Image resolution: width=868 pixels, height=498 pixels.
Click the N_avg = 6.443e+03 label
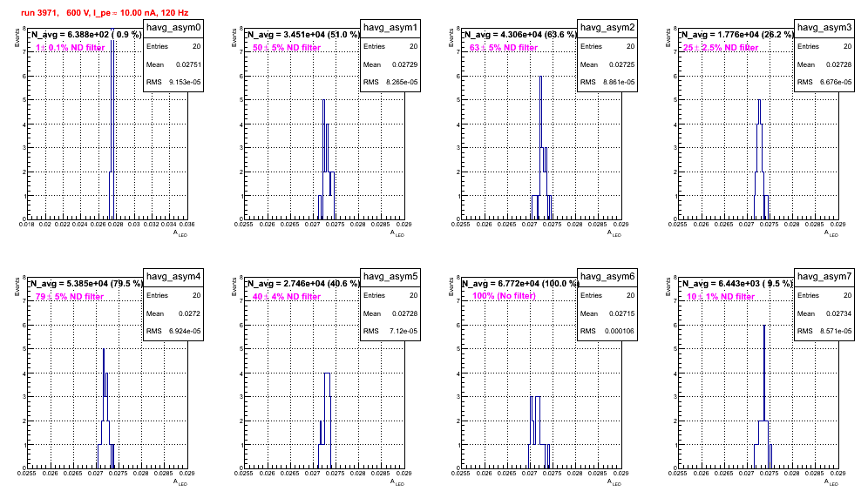[x=736, y=284]
